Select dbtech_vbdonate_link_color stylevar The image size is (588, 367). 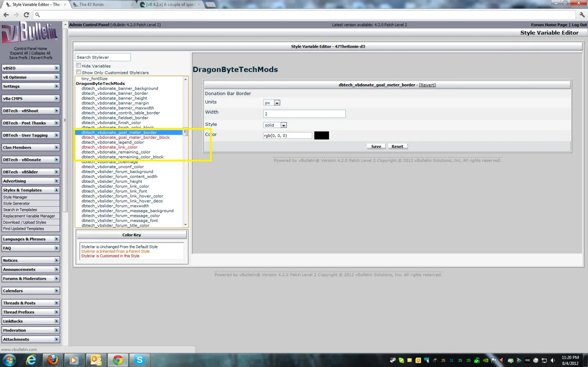tap(109, 147)
